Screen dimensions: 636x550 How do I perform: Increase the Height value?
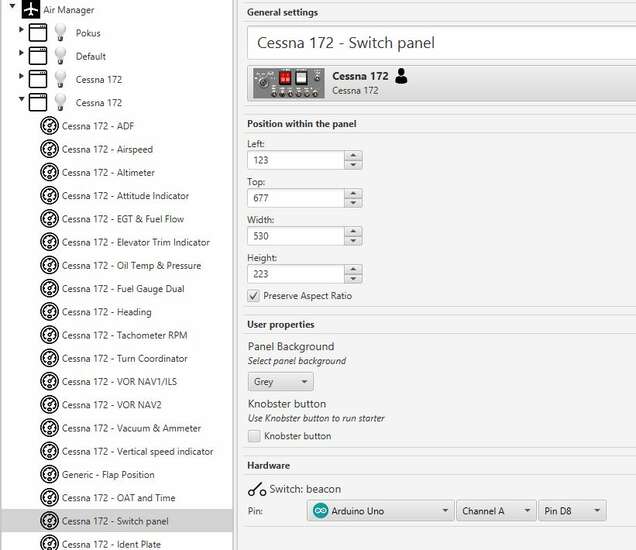(353, 269)
